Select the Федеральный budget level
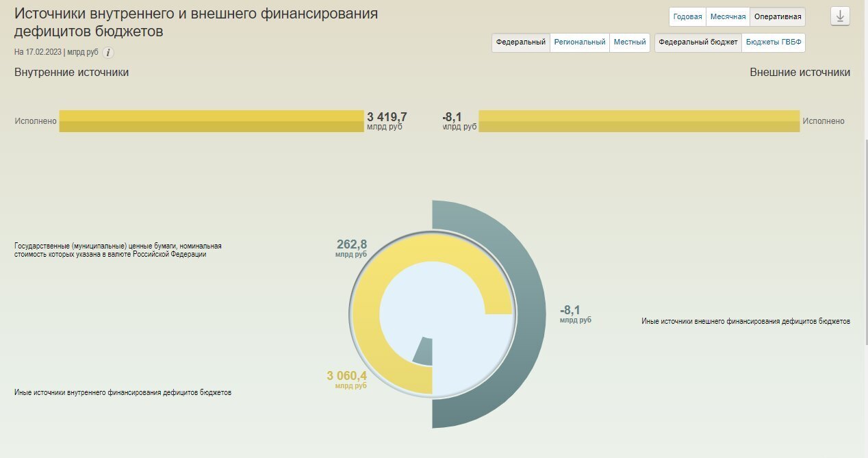 click(x=521, y=42)
